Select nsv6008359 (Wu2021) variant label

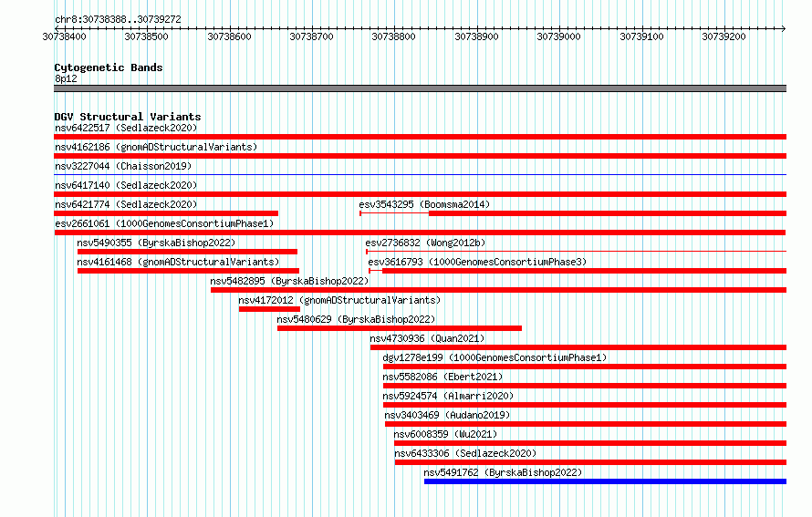tap(445, 434)
